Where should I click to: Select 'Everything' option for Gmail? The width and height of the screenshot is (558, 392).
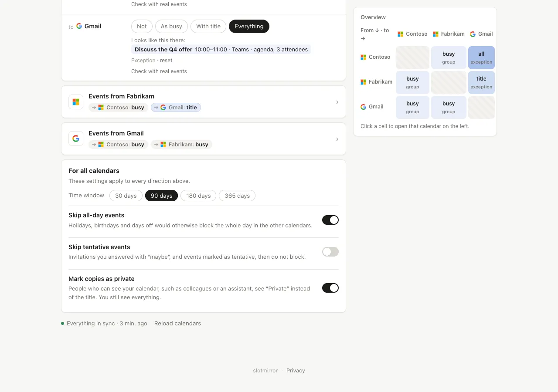point(249,26)
